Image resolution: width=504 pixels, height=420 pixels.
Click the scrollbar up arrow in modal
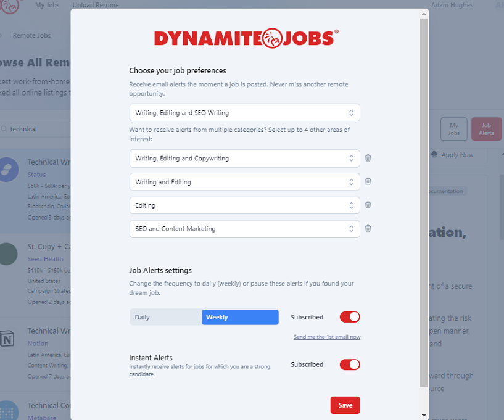tap(424, 14)
